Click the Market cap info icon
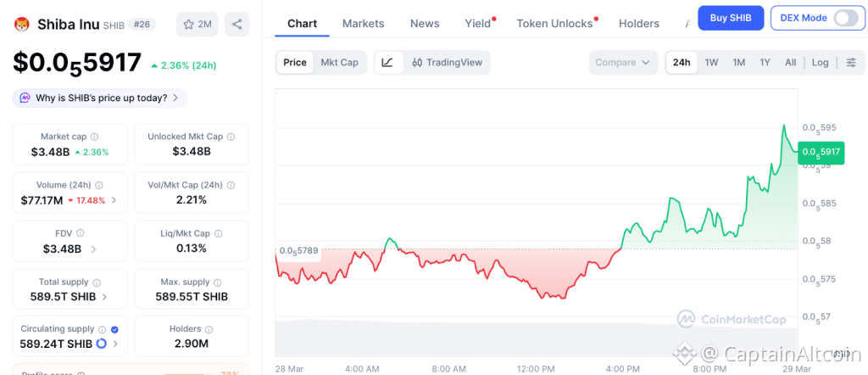The width and height of the screenshot is (868, 375). pyautogui.click(x=94, y=137)
